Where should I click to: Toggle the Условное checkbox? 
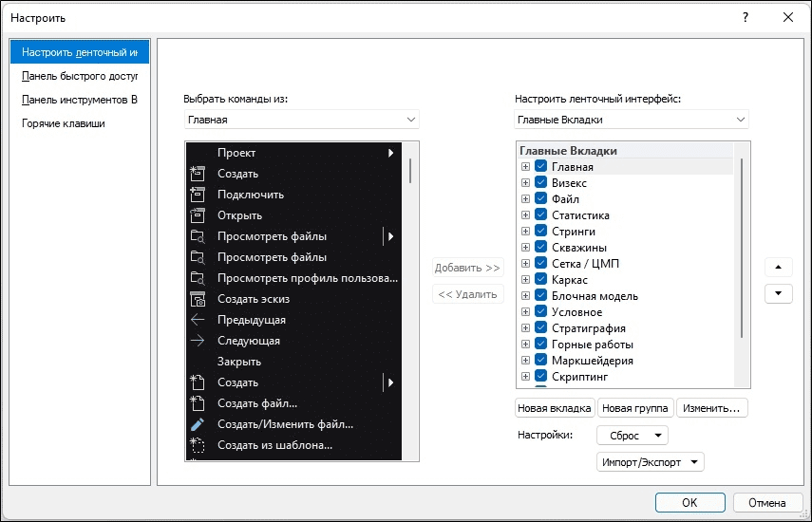[x=540, y=311]
